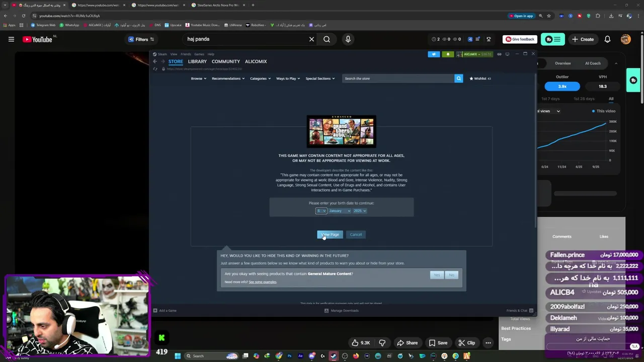Switch to AI Coach tab
This screenshot has height=362, width=644.
[593, 63]
